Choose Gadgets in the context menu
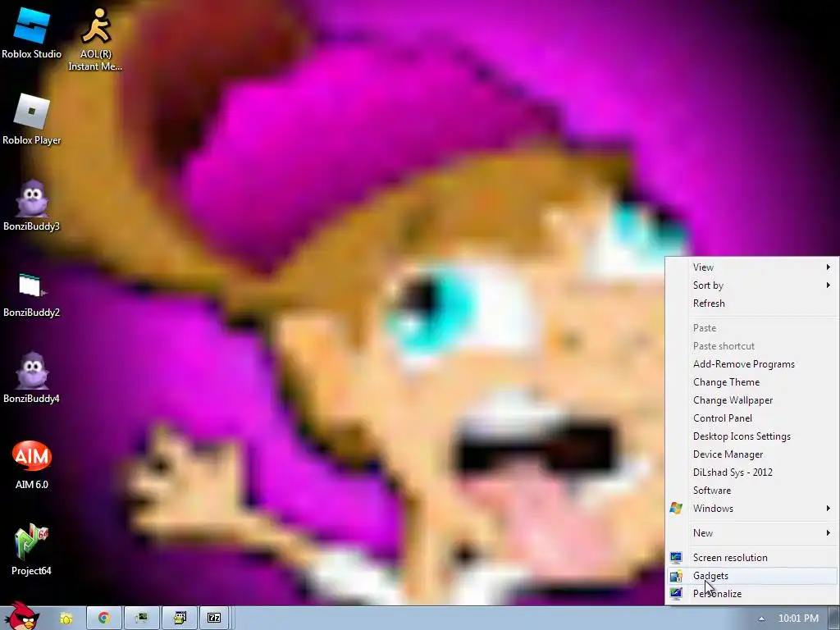 (x=751, y=576)
